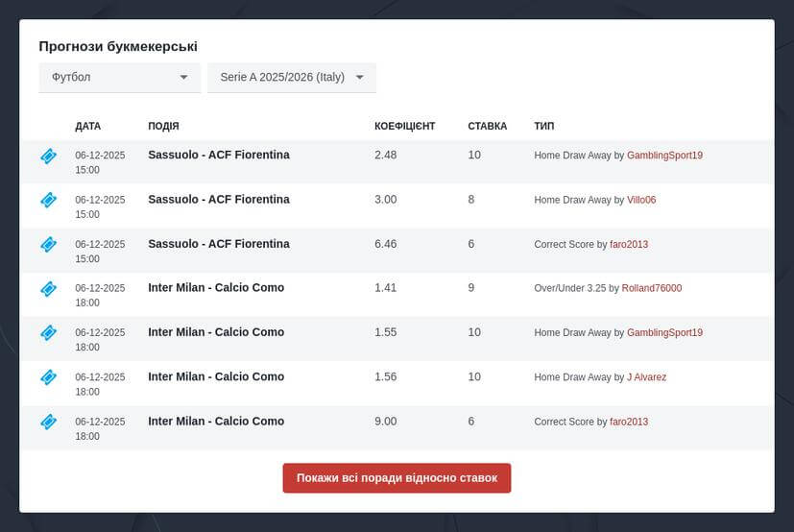Open GamblingSport19 link in Inter Milan row
The width and height of the screenshot is (794, 532).
point(664,333)
